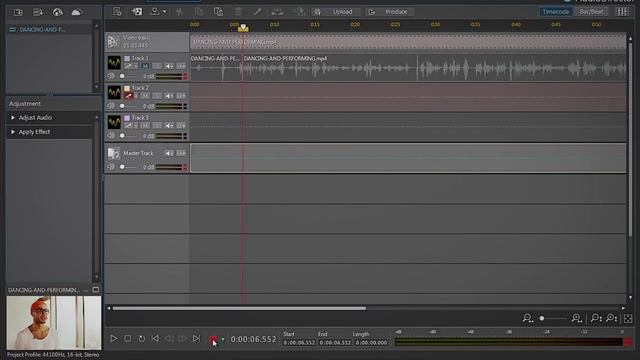Click the cut scissors icon
The height and width of the screenshot is (360, 640).
point(179,12)
